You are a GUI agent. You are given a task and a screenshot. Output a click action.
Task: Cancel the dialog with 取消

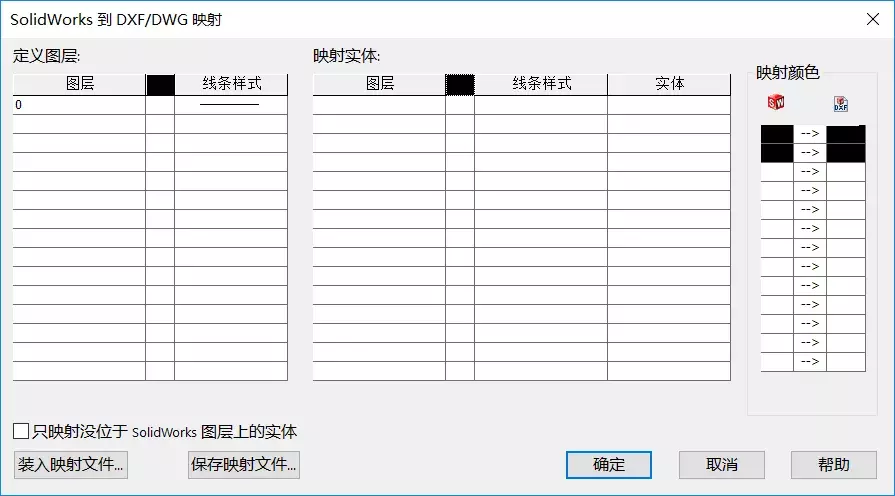click(x=721, y=465)
